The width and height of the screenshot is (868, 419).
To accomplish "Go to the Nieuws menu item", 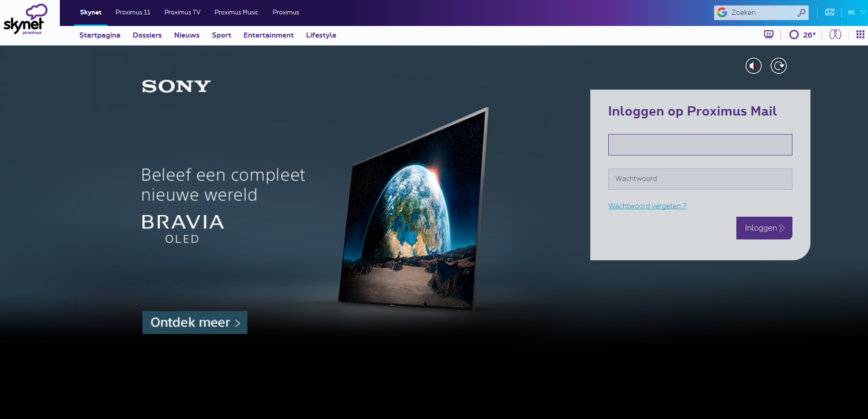I will 187,35.
